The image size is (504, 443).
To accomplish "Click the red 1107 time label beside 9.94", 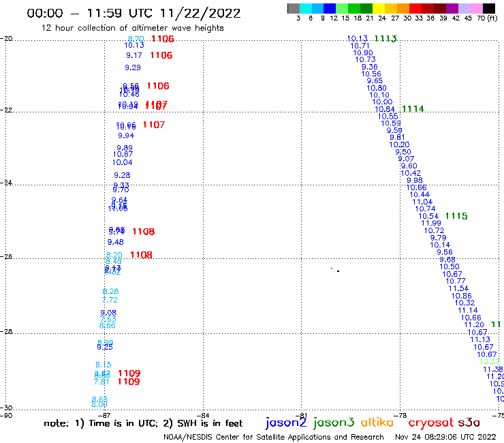I will point(154,125).
